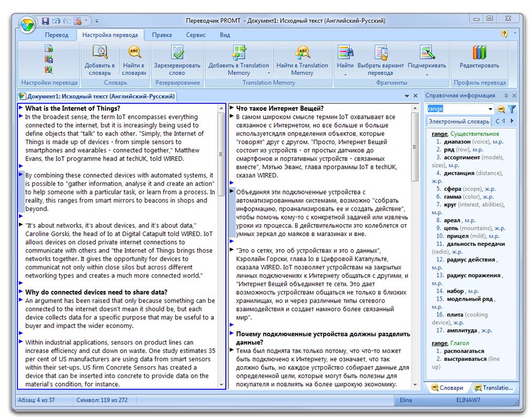
Task: Click third translation settings icon with wand
Action: (49, 69)
